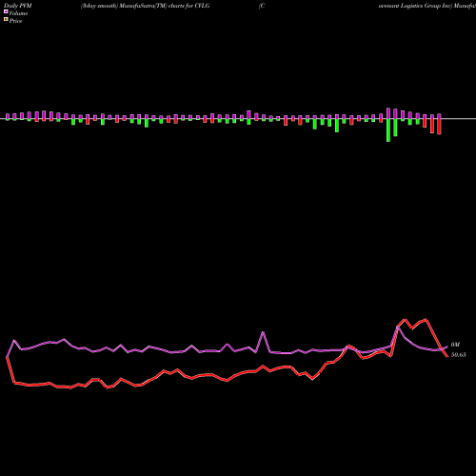Click the purple volume line spike near center

click(263, 332)
